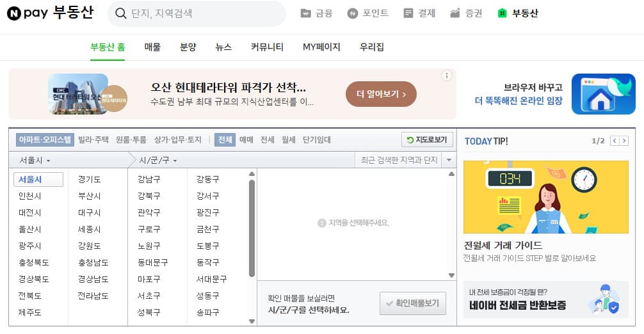Show next TODAY TIP slide
The width and height of the screenshot is (644, 334).
point(624,141)
